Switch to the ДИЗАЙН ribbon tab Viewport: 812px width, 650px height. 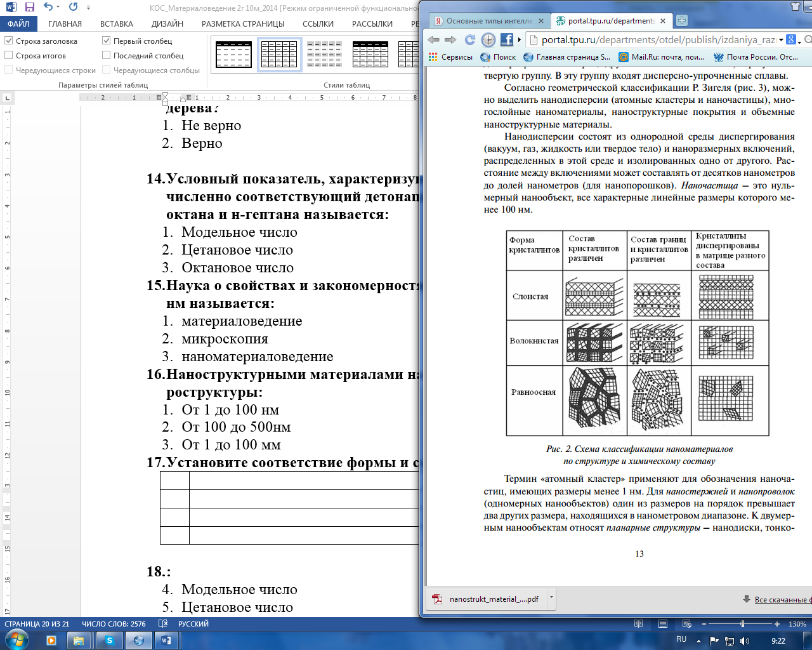[167, 23]
